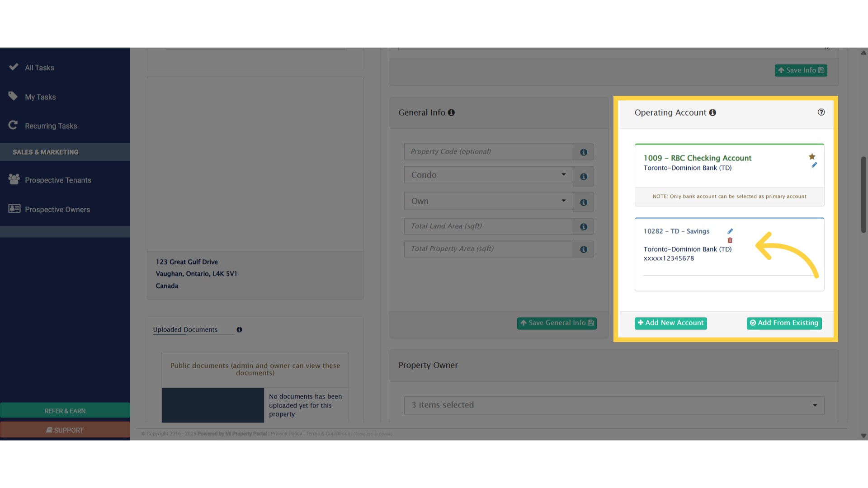The width and height of the screenshot is (868, 488).
Task: Click the page vertical scrollbar thumb
Action: tap(863, 194)
